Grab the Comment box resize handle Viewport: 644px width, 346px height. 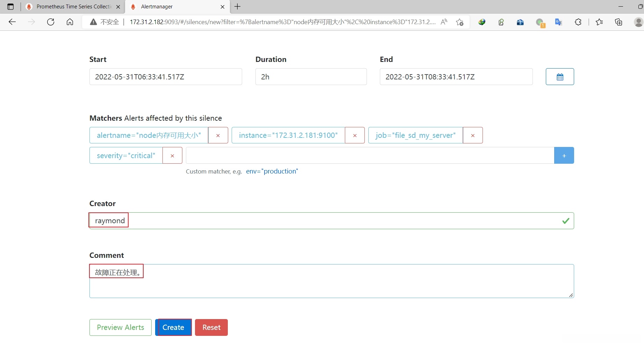(571, 295)
